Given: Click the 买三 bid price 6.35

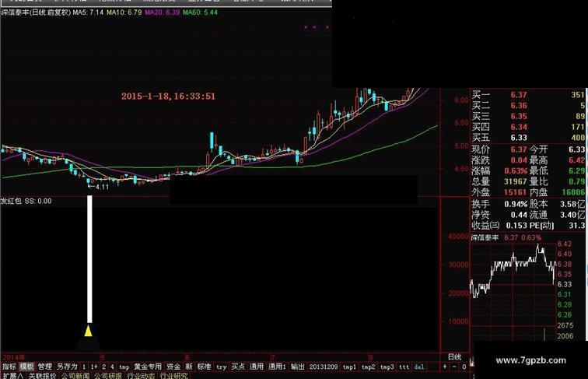Looking at the screenshot, I should pos(519,116).
